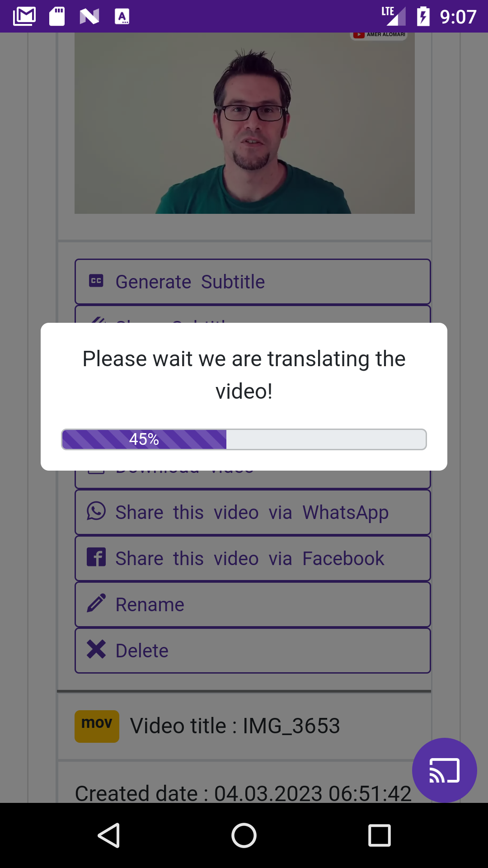Tap the Facebook logo icon
488x868 pixels.
(96, 557)
